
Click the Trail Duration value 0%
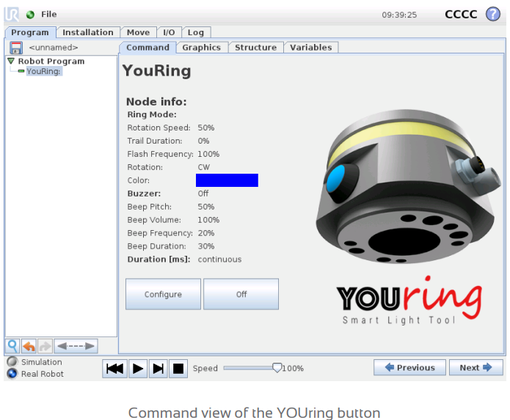(x=203, y=141)
